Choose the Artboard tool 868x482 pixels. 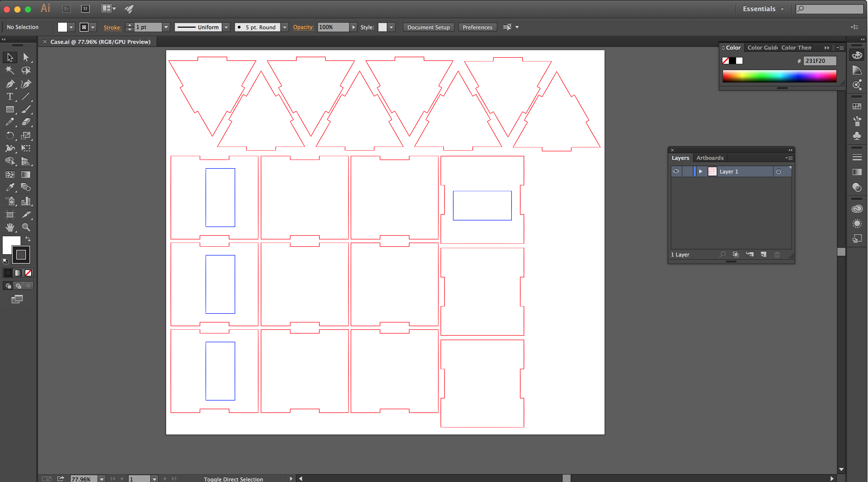click(10, 215)
